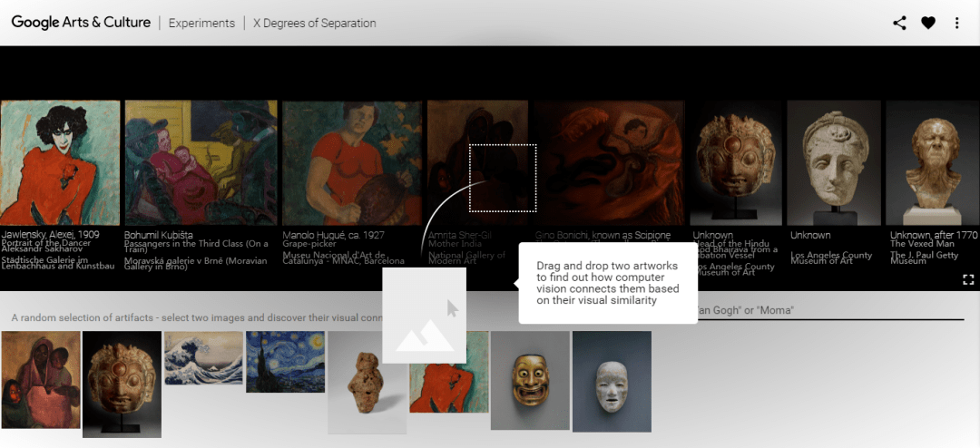The height and width of the screenshot is (448, 980).
Task: Click the share icon in header
Action: pos(899,23)
